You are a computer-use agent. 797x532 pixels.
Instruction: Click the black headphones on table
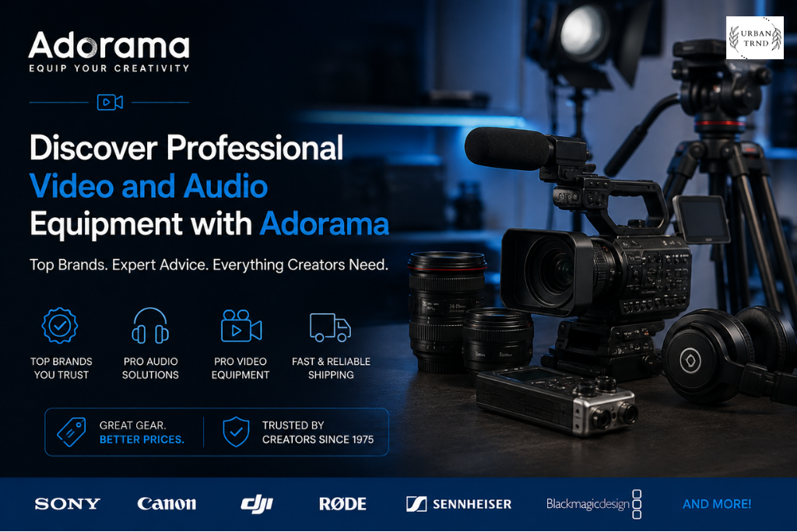point(729,355)
